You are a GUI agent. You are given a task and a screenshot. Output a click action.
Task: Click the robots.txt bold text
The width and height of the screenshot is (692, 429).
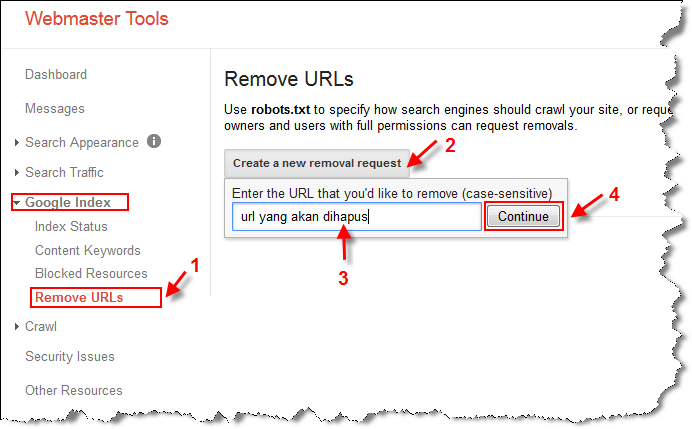281,109
